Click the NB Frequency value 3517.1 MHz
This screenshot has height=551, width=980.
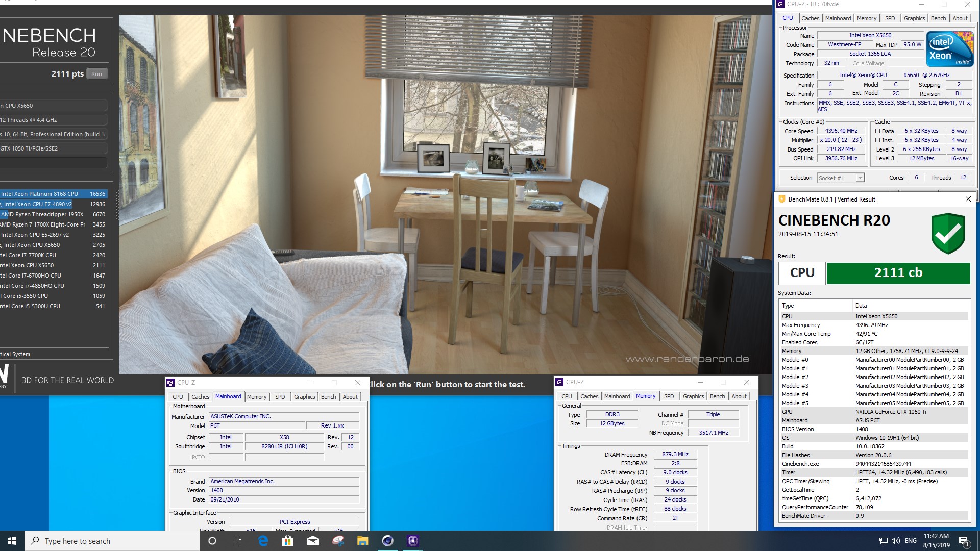(713, 433)
